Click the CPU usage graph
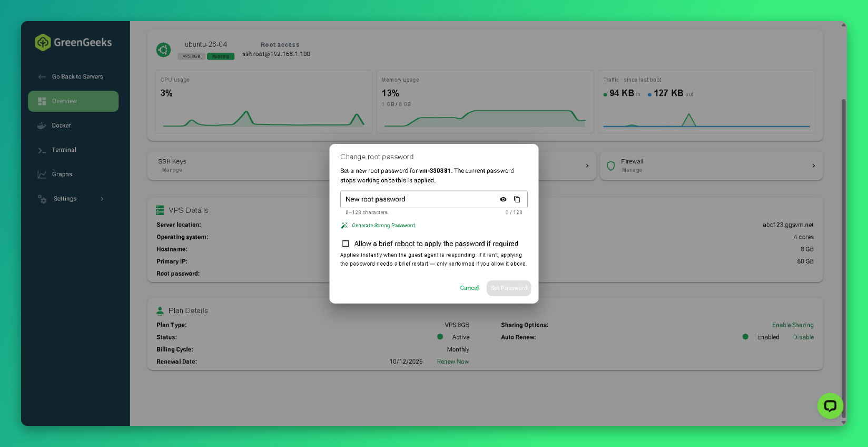 tap(263, 119)
